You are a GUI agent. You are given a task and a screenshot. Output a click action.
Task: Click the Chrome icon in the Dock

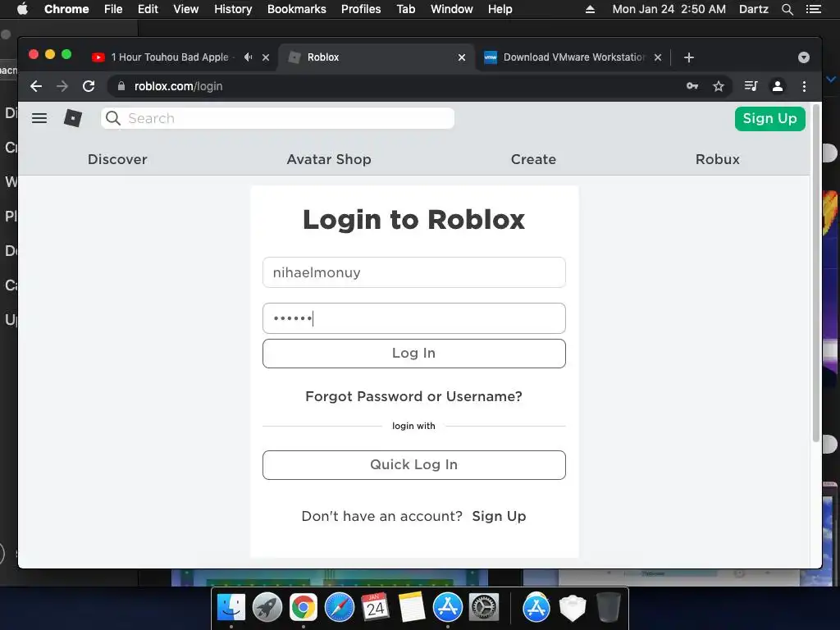304,607
